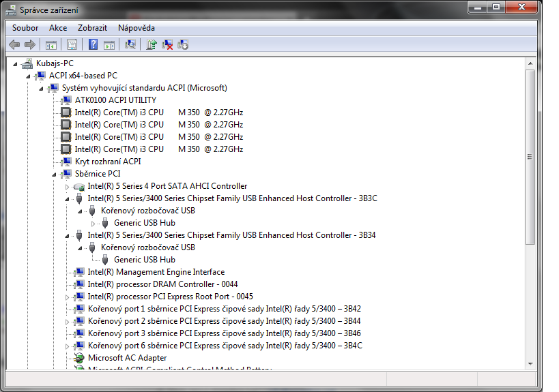The height and width of the screenshot is (392, 559).
Task: Close the Správce zařízení window
Action: (521, 7)
